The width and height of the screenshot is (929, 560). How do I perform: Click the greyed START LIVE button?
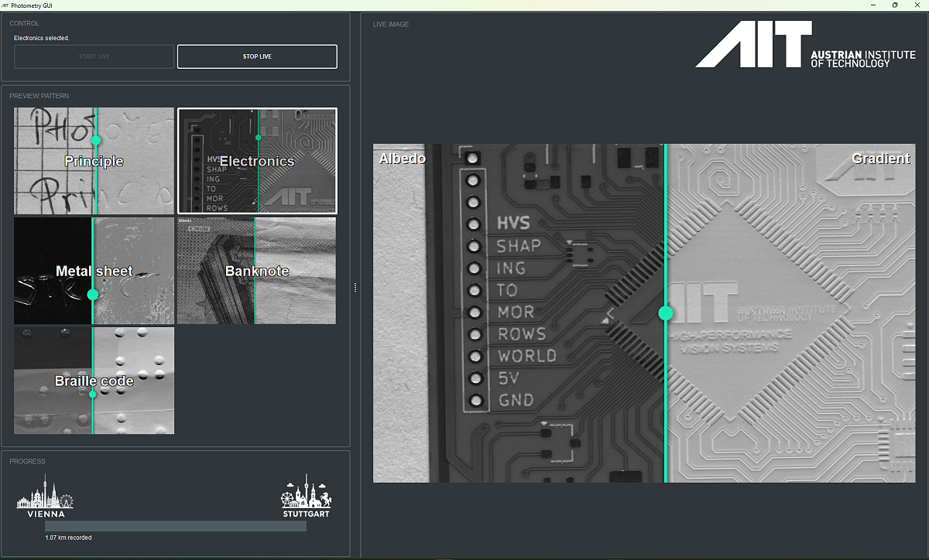tap(94, 56)
